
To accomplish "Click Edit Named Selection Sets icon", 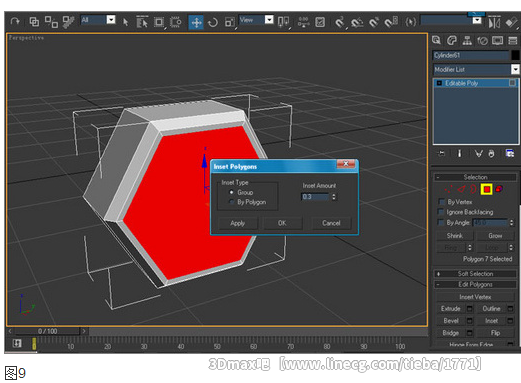I will click(x=411, y=22).
